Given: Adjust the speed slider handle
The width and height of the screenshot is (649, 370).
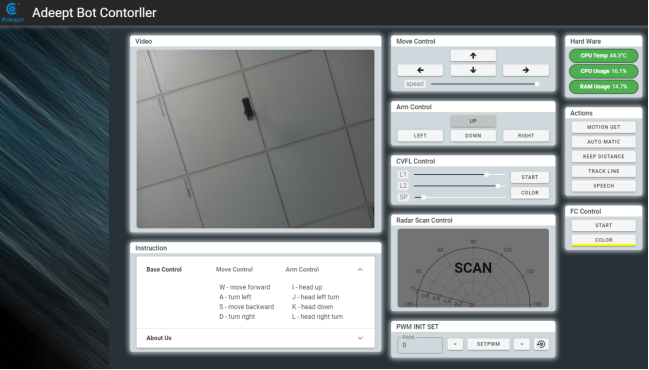Looking at the screenshot, I should (x=537, y=84).
